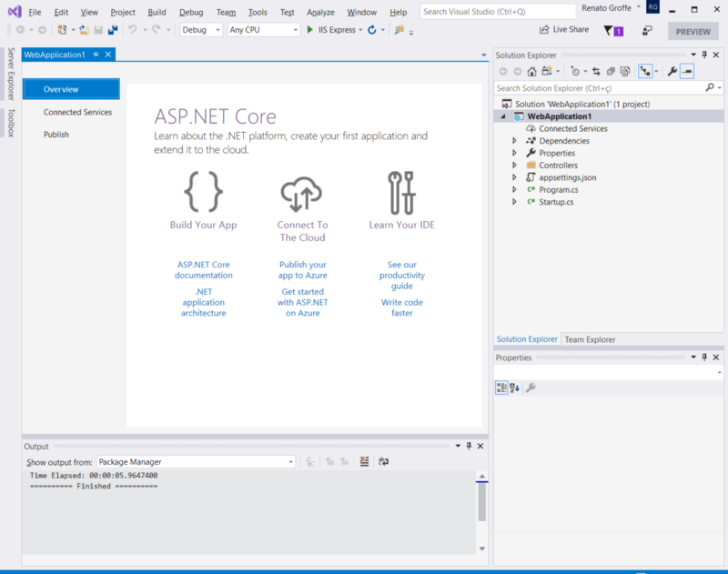Expand the Program.cs node
The width and height of the screenshot is (728, 574).
click(x=514, y=189)
